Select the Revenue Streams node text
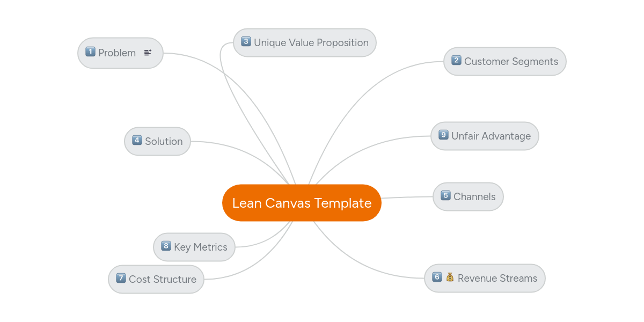Image resolution: width=644 pixels, height=322 pixels. [497, 279]
